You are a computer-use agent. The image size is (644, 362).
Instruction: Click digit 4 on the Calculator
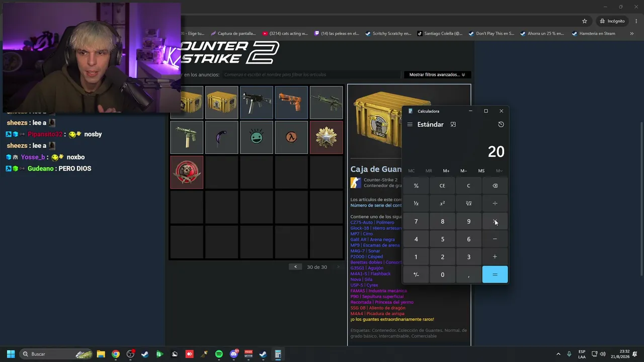416,239
